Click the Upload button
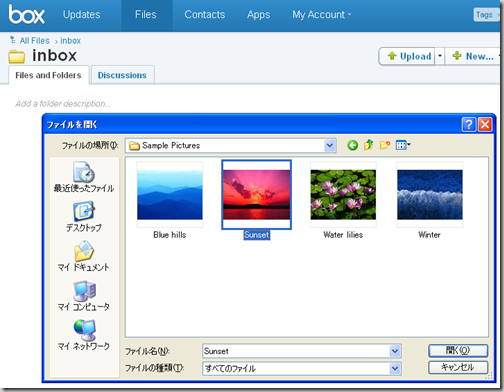Screen dimensions: 504x392 pos(407,56)
